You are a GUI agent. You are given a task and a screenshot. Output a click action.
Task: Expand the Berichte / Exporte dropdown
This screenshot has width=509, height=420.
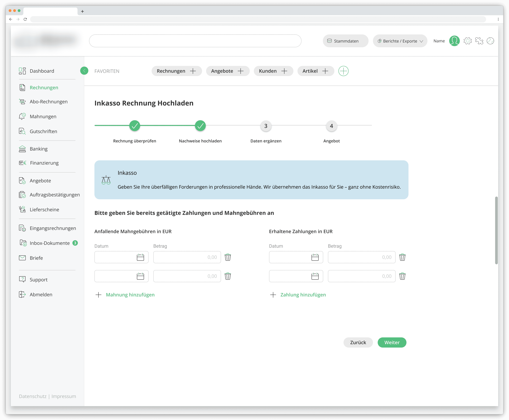[x=400, y=41]
